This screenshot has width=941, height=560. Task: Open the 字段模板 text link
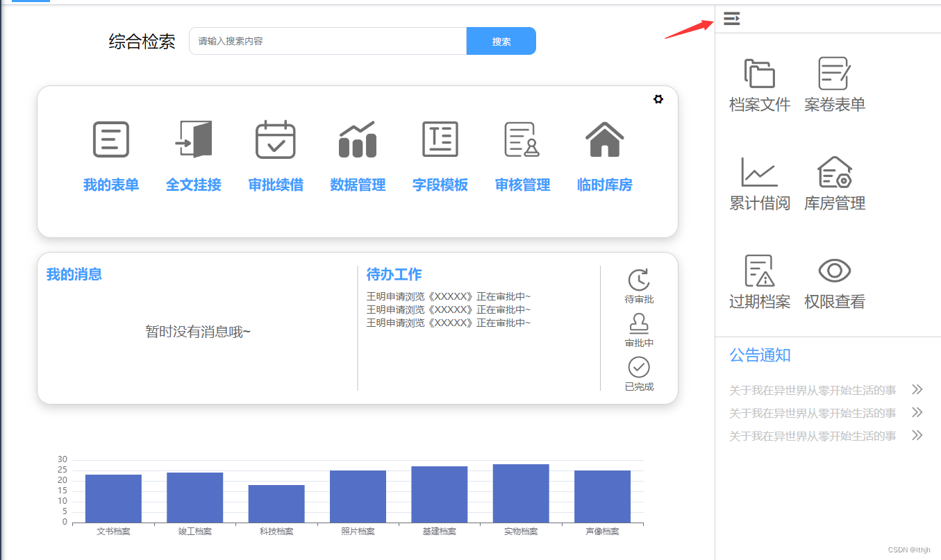click(x=440, y=185)
